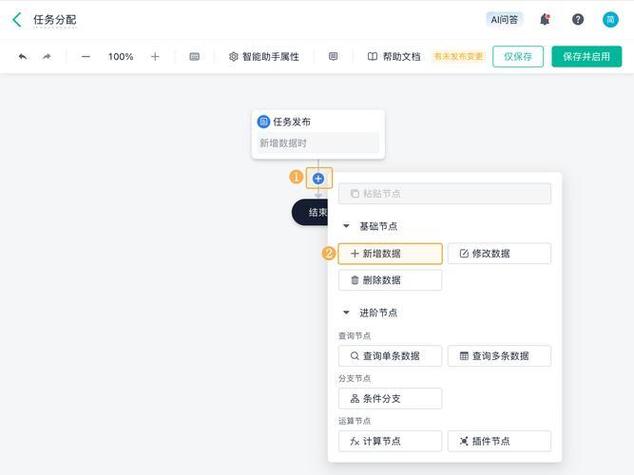The width and height of the screenshot is (634, 475).
Task: Open the user avatar menu
Action: [x=610, y=19]
